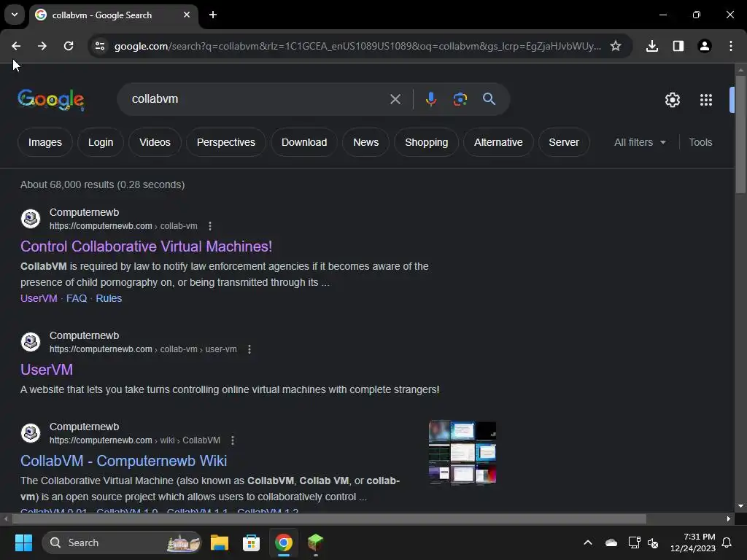The height and width of the screenshot is (560, 747).
Task: Open the tab search dropdown
Action: click(15, 15)
